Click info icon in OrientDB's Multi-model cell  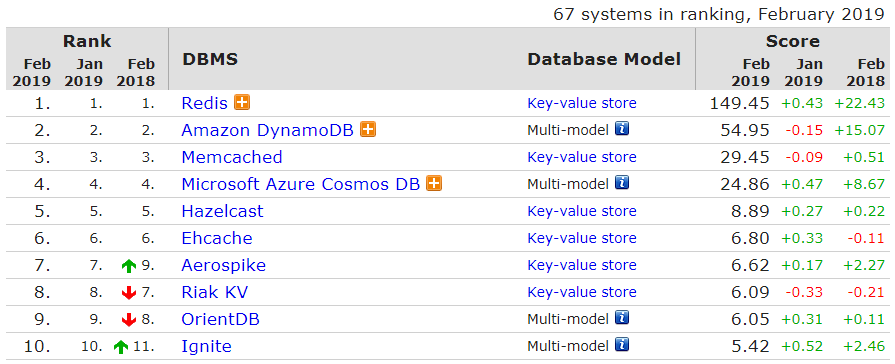click(622, 318)
